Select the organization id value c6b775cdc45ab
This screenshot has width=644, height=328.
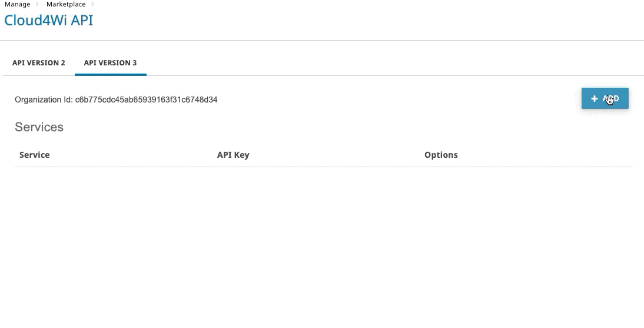[x=146, y=100]
